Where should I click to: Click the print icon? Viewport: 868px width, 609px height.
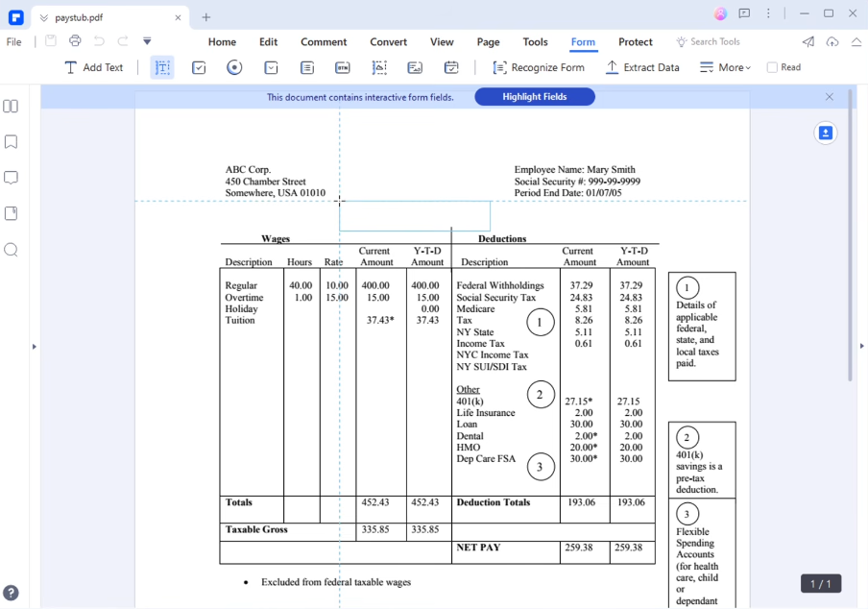[x=75, y=41]
